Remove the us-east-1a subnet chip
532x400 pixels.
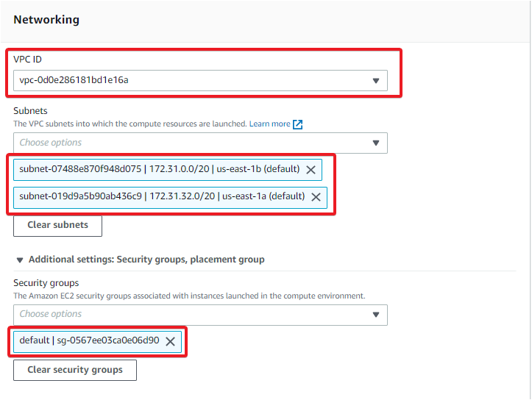pyautogui.click(x=316, y=197)
